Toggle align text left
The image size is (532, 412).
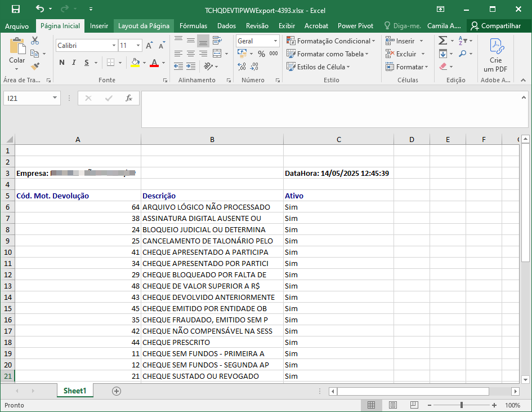[x=178, y=54]
